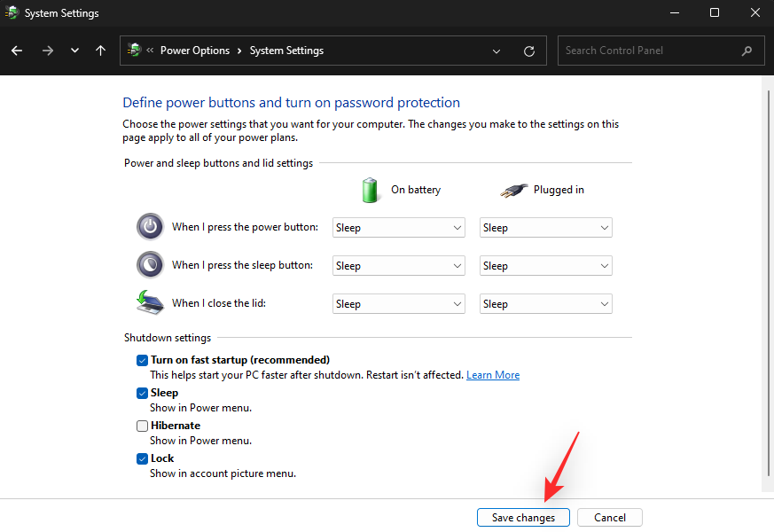Click the power plug icon
Image resolution: width=774 pixels, height=532 pixels.
pyautogui.click(x=513, y=190)
